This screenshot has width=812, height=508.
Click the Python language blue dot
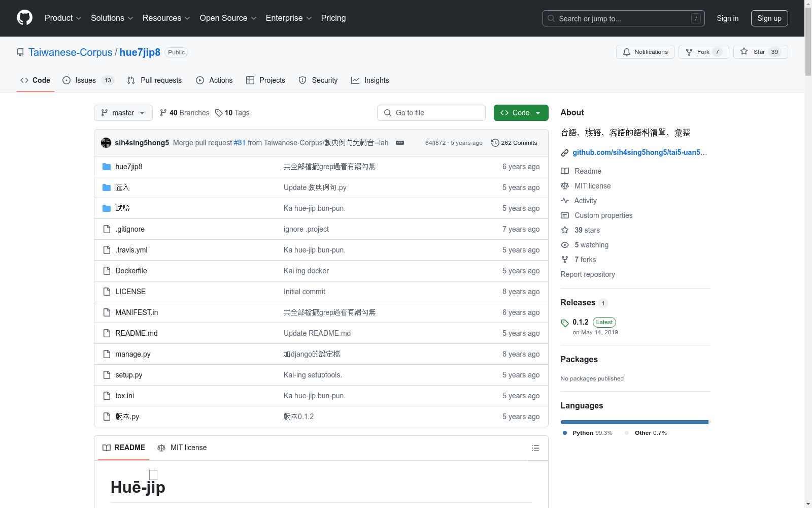(x=565, y=433)
